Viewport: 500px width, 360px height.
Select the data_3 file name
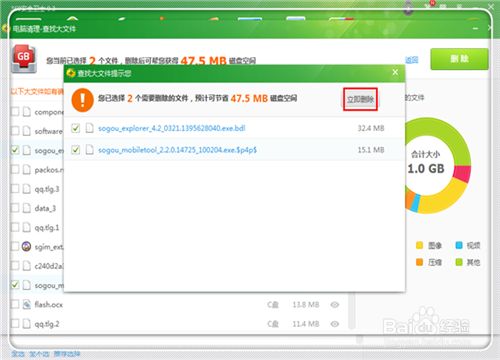click(x=45, y=208)
